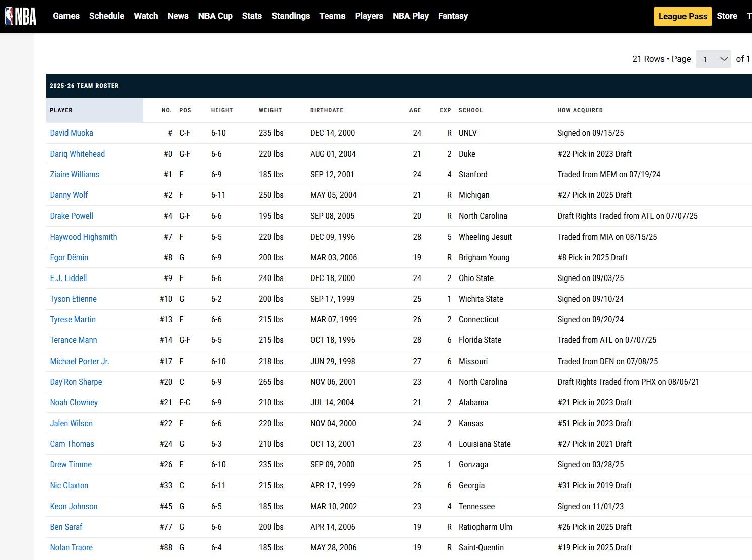Viewport: 752px width, 560px height.
Task: Open Cam Thomas player page
Action: [x=72, y=444]
